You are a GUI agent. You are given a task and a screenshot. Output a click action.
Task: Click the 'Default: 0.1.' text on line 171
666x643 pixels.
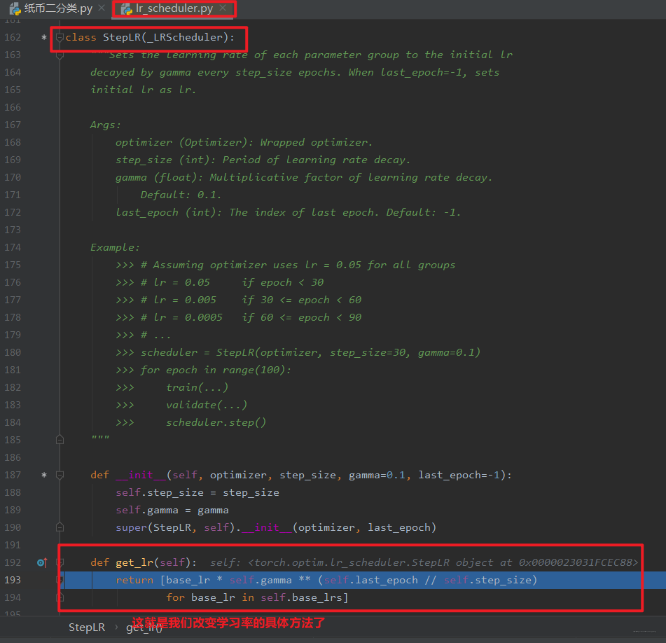(181, 195)
